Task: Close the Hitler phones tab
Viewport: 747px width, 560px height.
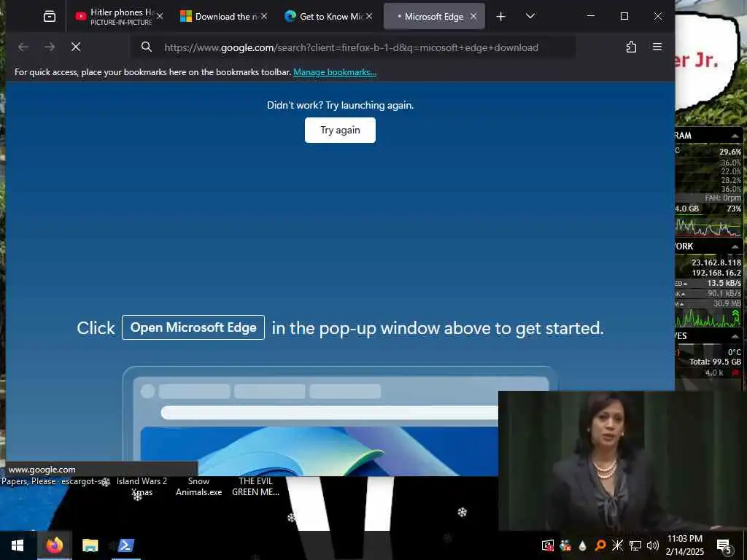Action: 160,17
